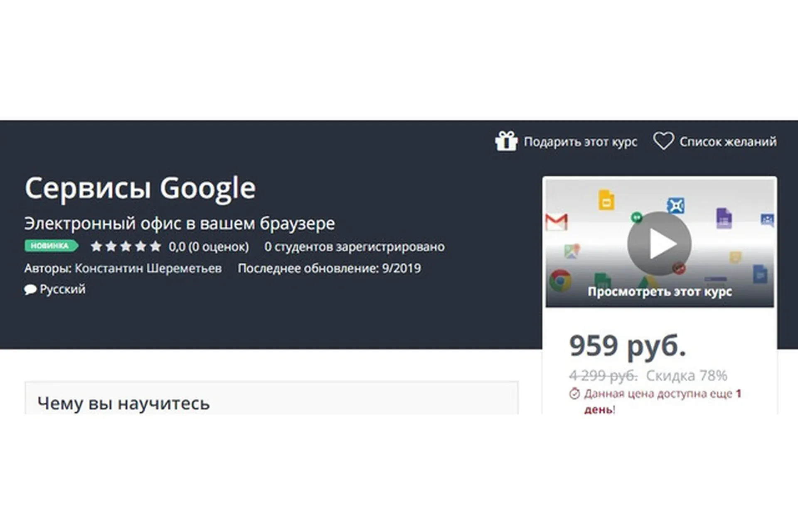Screen dimensions: 798x532
Task: Click the 'Чему вы научитесь' heading
Action: tap(123, 403)
